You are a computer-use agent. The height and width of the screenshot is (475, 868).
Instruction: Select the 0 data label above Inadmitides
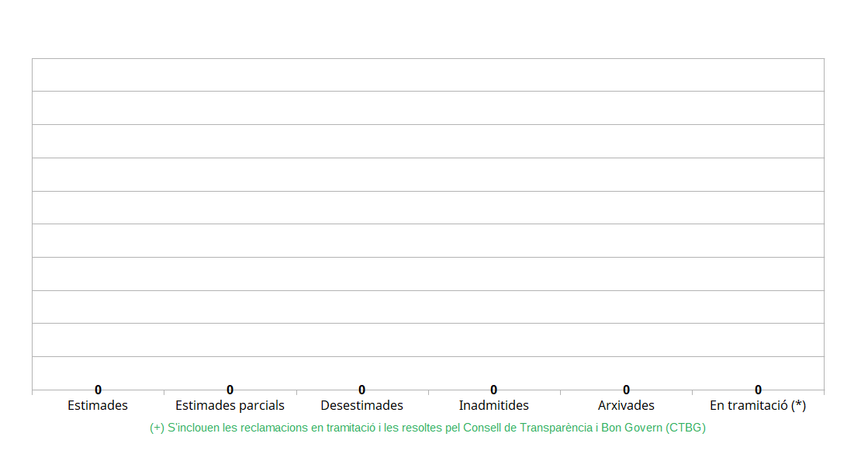[493, 390]
